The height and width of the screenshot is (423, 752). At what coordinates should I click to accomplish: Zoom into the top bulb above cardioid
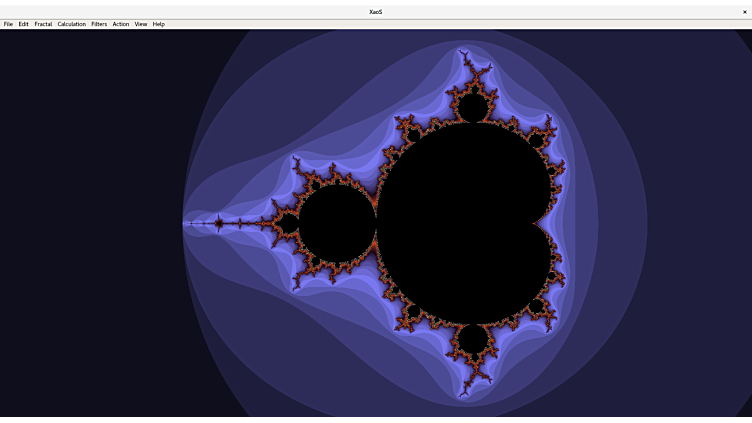[472, 106]
